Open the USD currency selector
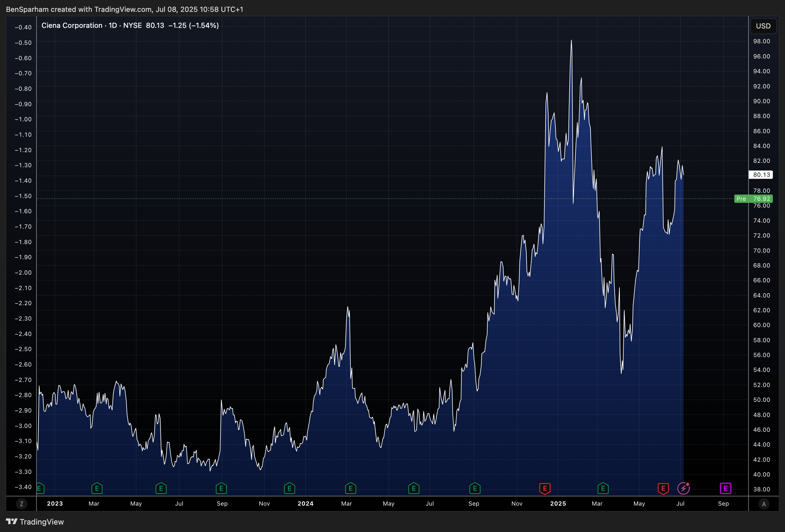Image resolution: width=785 pixels, height=532 pixels. click(763, 26)
